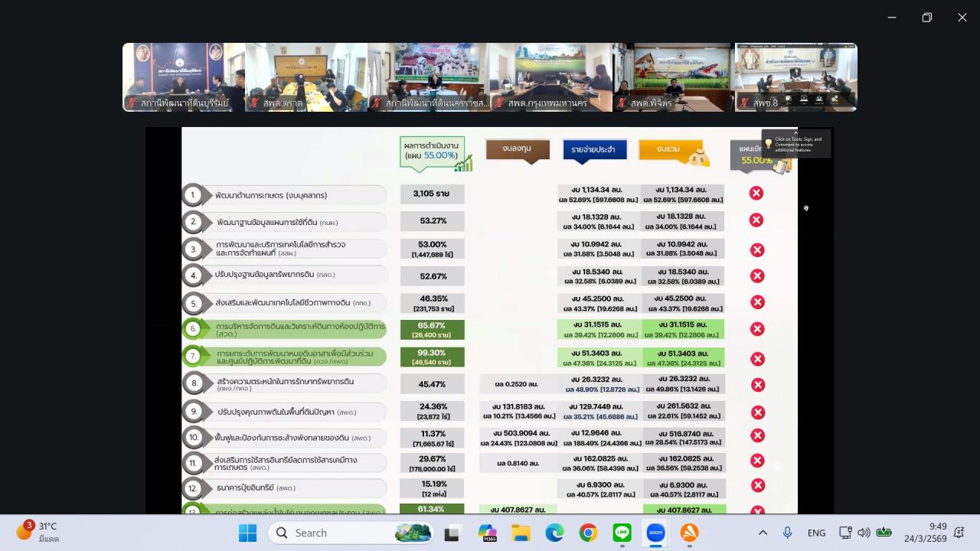The image size is (980, 551).
Task: Open File Explorer folder icon
Action: click(521, 533)
